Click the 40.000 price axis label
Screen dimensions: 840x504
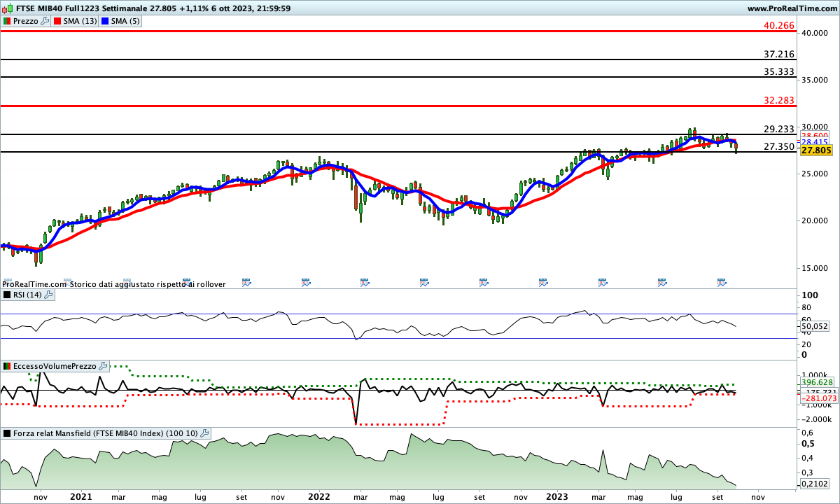(815, 33)
